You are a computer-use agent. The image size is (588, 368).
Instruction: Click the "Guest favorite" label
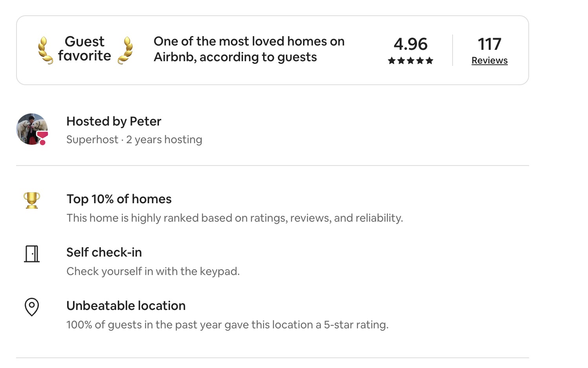tap(84, 49)
